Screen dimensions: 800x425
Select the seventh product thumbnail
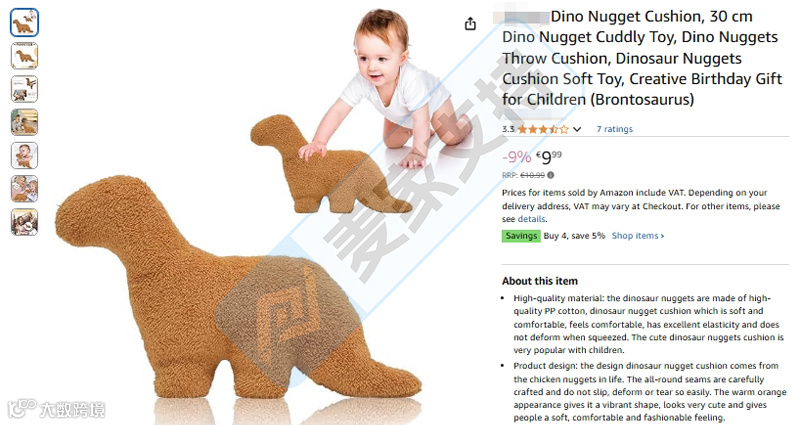[x=24, y=222]
